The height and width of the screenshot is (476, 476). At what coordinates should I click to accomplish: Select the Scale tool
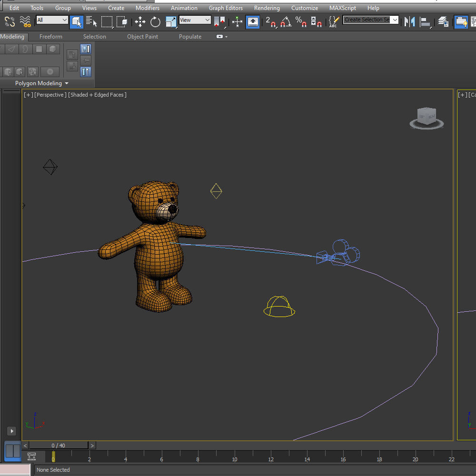point(171,21)
